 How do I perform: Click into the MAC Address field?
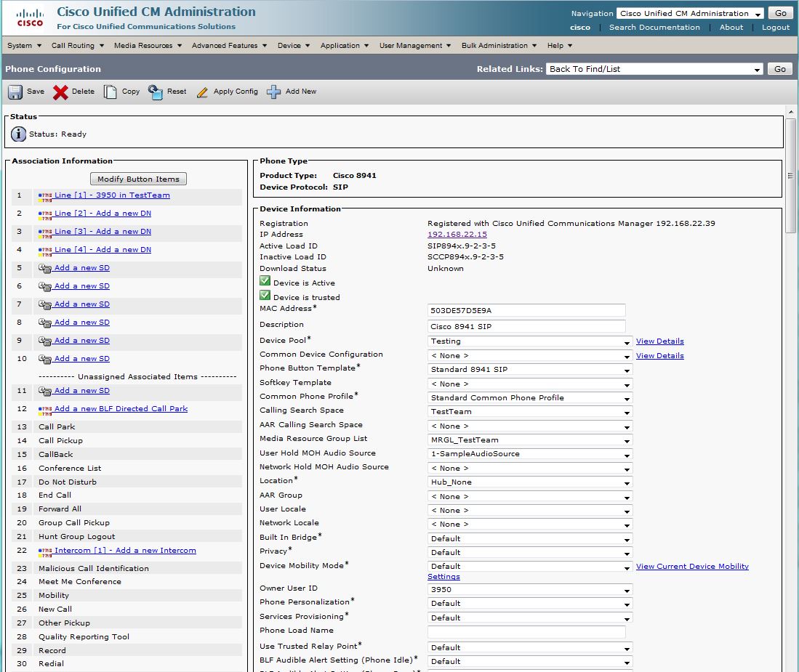pyautogui.click(x=526, y=310)
